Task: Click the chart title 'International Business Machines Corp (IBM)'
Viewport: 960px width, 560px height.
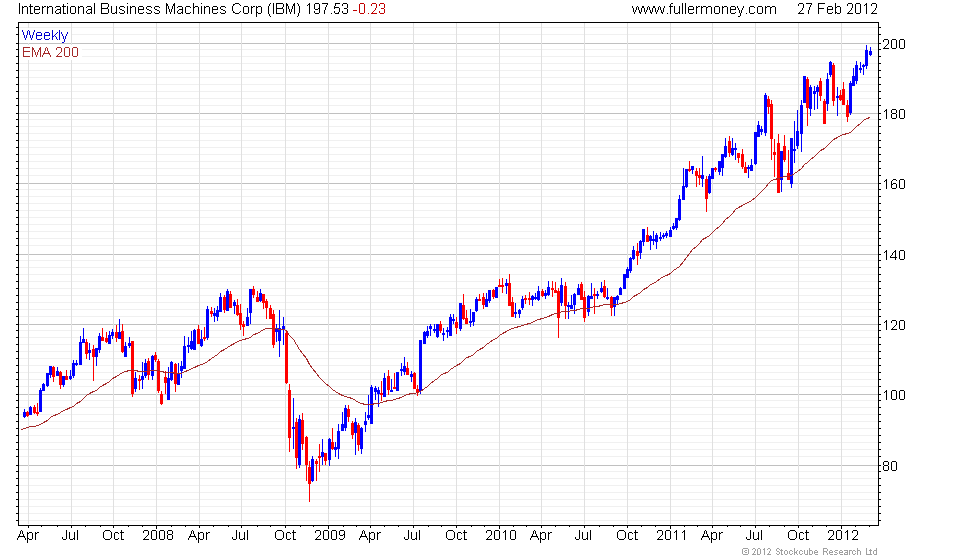Action: point(160,9)
